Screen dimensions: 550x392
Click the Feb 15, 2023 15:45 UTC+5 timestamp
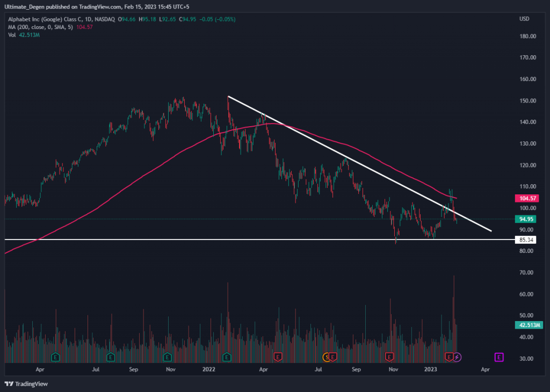click(157, 6)
